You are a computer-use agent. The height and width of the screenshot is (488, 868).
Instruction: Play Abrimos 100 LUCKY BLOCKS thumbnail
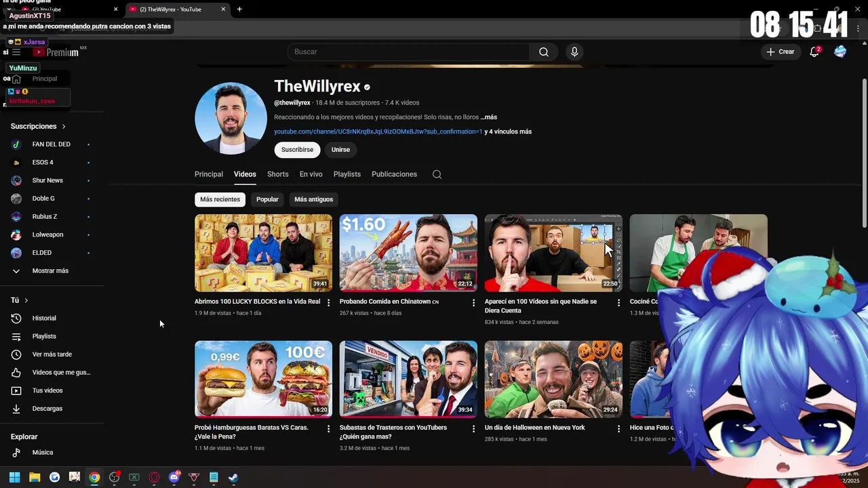(263, 253)
